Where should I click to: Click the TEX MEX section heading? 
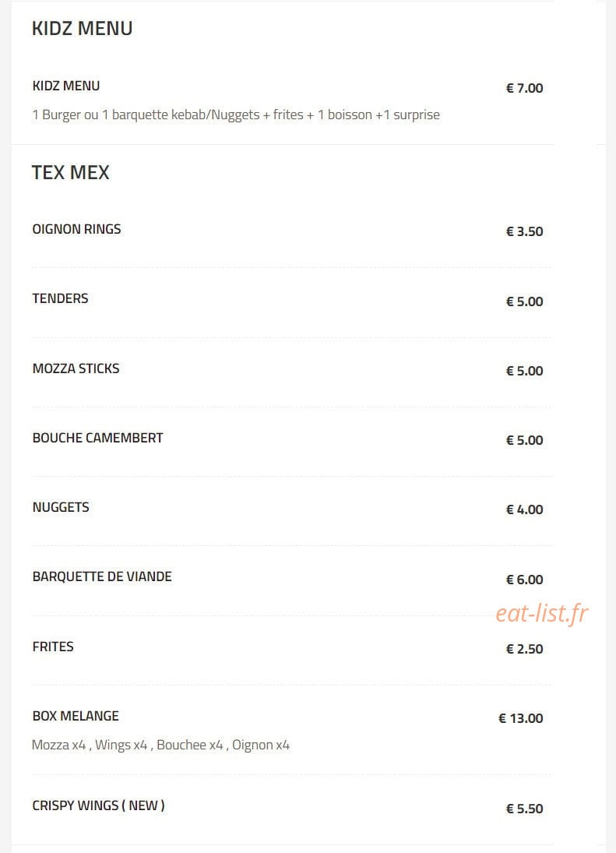(x=71, y=172)
